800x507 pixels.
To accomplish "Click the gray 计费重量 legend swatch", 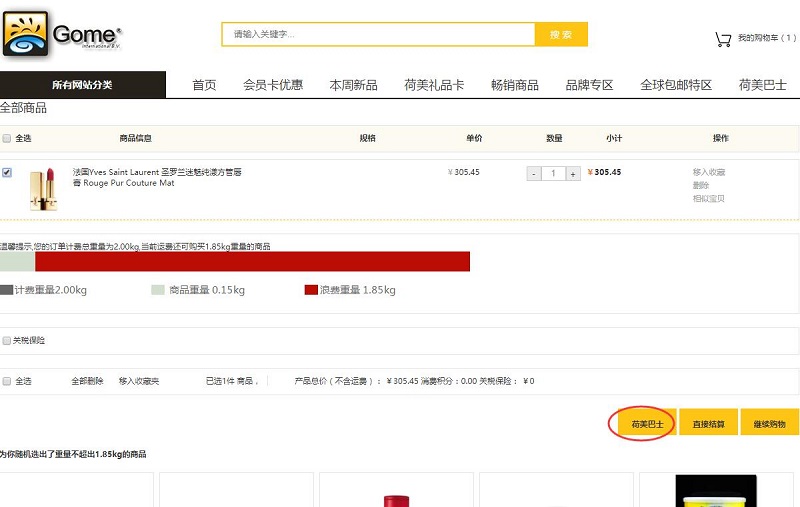I will pos(7,290).
